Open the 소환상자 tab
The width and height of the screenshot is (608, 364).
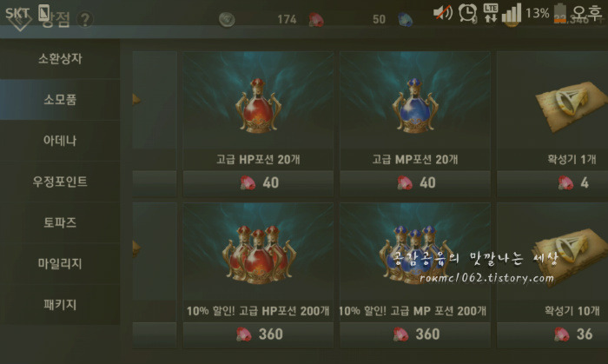60,58
